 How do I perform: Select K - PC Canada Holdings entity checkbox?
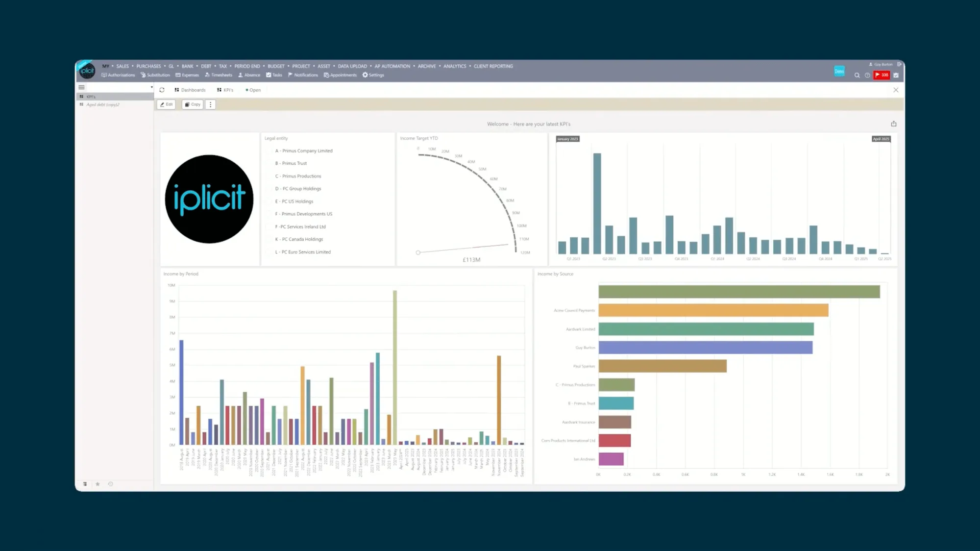click(x=269, y=239)
